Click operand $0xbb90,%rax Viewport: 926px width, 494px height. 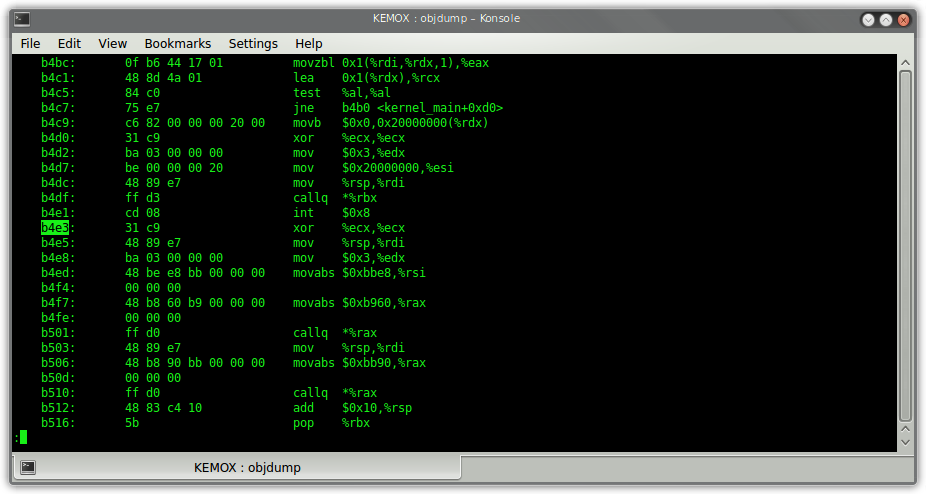(x=384, y=363)
